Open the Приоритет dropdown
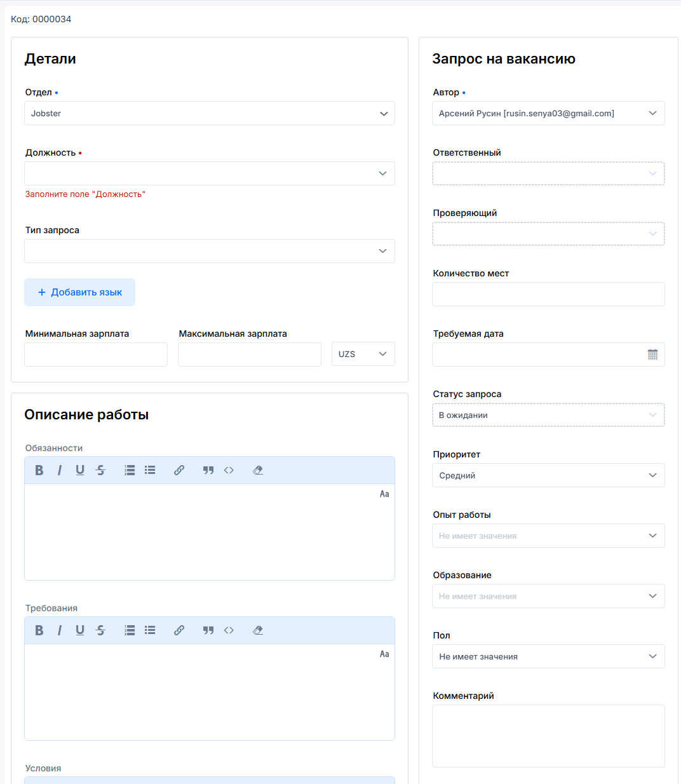The width and height of the screenshot is (681, 784). pyautogui.click(x=548, y=475)
